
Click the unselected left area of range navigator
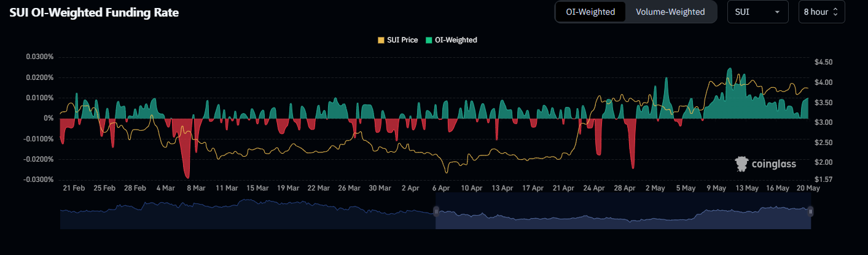[246, 215]
